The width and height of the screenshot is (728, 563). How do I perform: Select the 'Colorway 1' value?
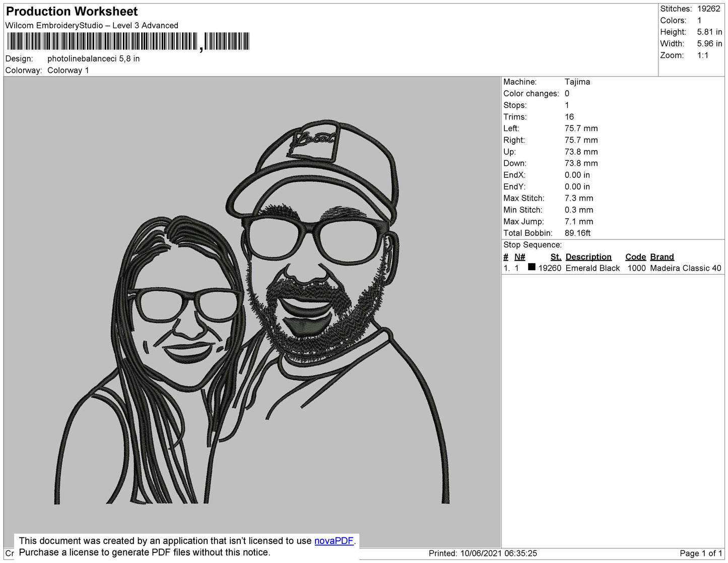[68, 71]
